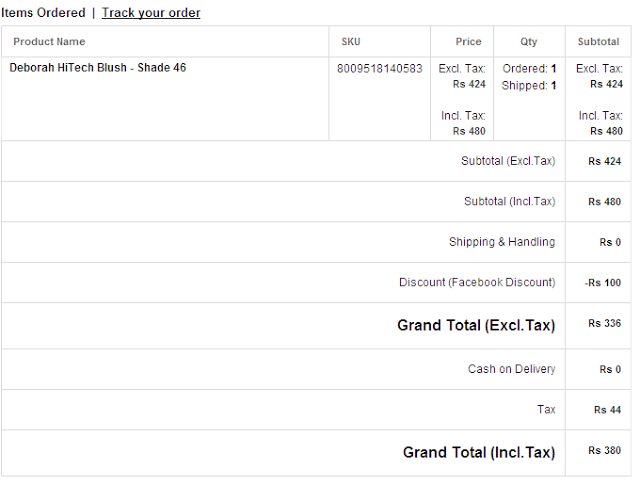Click the SKU number 8009518140583

382,69
